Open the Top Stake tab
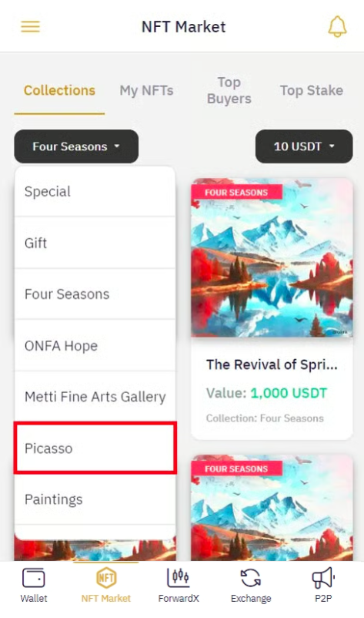Viewport: 364px width, 618px height. (x=311, y=90)
